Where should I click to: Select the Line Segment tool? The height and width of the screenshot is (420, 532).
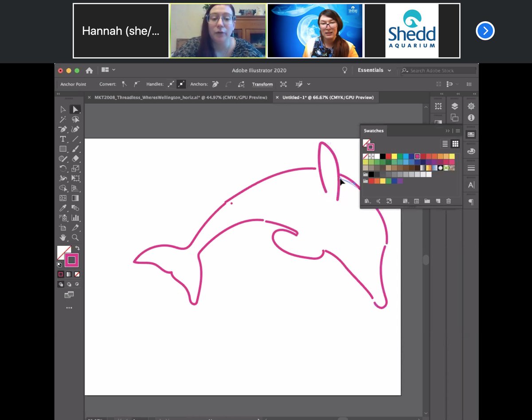pos(75,139)
